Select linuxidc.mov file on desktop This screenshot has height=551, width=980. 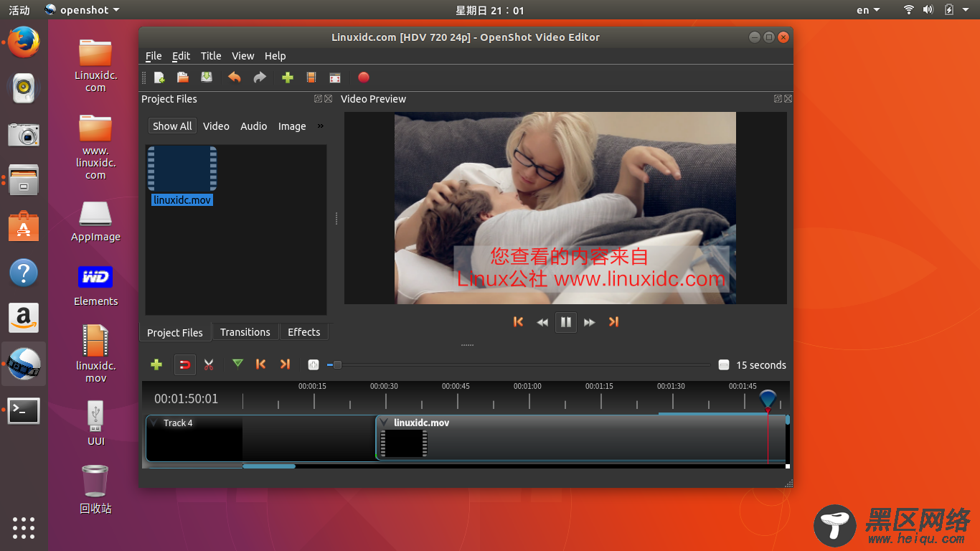click(95, 354)
